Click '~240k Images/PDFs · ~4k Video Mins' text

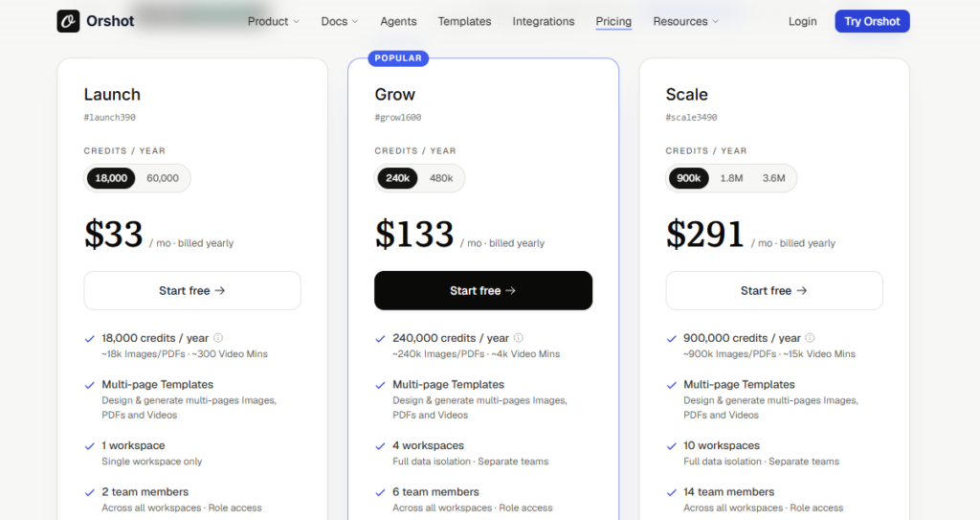click(477, 353)
